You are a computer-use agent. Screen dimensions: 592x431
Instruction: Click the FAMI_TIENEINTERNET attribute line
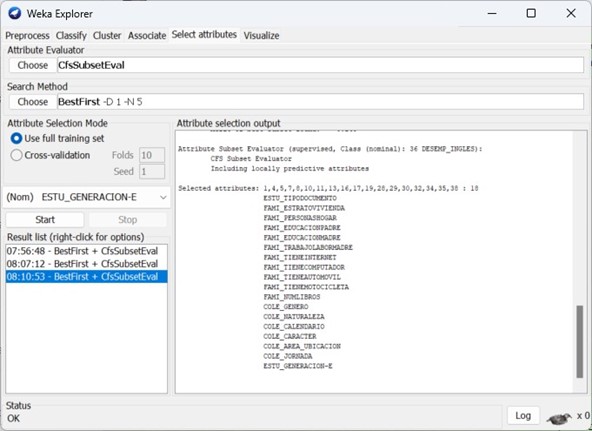click(300, 257)
